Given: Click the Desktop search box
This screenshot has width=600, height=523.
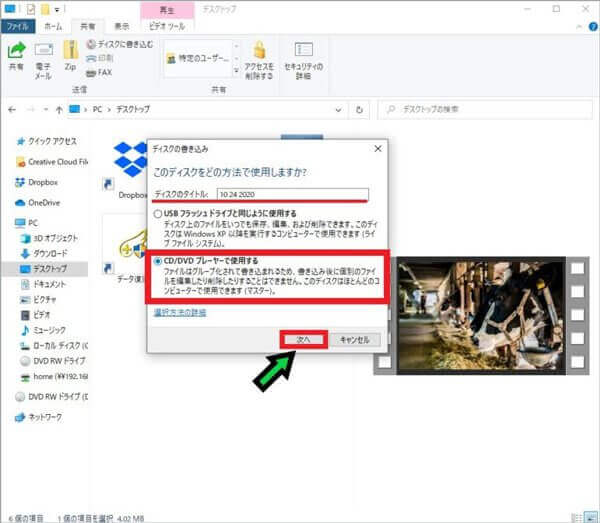Looking at the screenshot, I should coord(485,110).
